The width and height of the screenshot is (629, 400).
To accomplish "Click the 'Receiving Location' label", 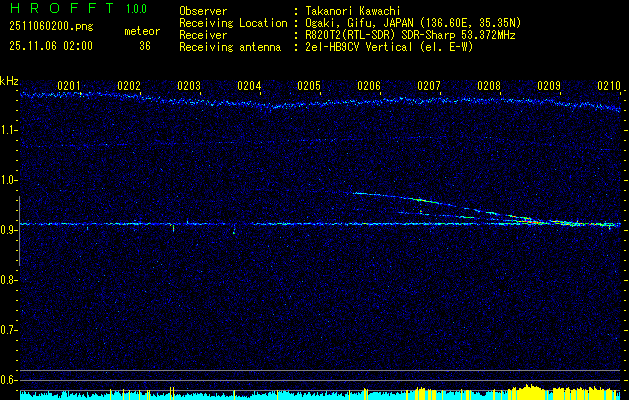I will (x=233, y=23).
